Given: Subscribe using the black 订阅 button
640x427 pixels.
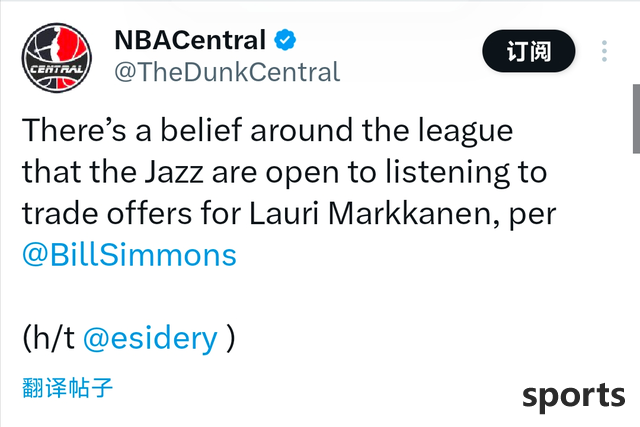Looking at the screenshot, I should (x=529, y=51).
